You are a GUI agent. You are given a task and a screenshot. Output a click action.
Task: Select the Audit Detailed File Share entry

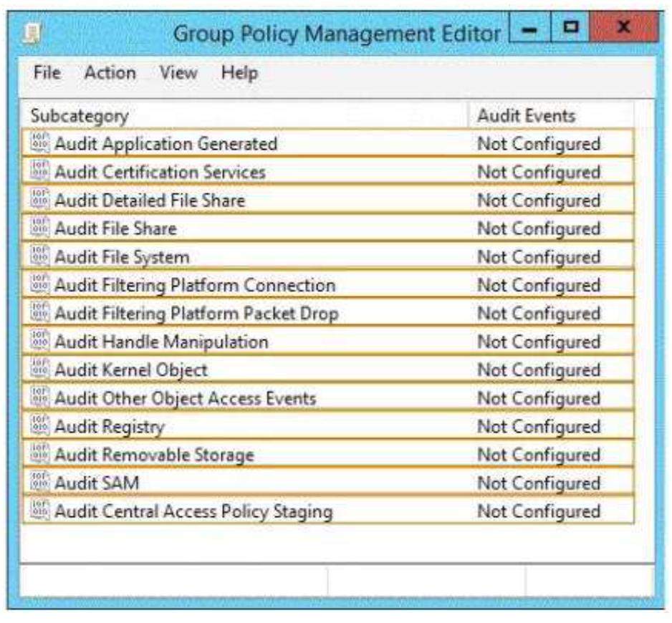coord(150,201)
